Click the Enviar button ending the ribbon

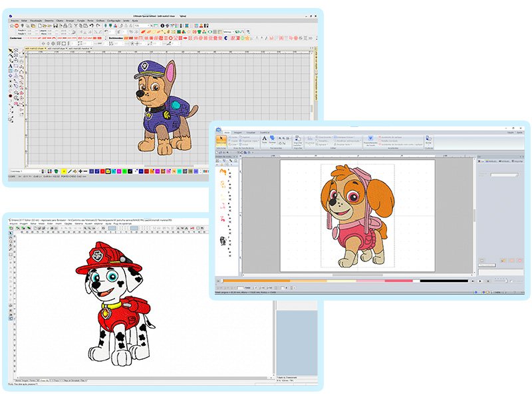click(x=428, y=140)
